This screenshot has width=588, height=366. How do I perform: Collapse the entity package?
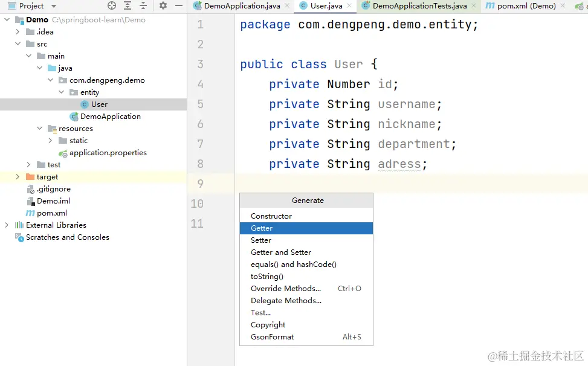click(x=62, y=92)
